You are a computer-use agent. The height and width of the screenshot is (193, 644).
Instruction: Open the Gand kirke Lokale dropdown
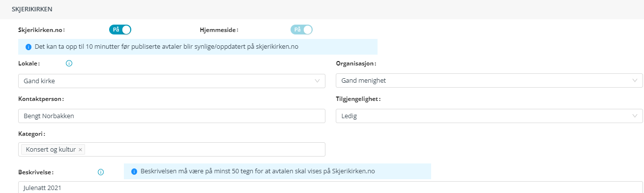pos(172,81)
